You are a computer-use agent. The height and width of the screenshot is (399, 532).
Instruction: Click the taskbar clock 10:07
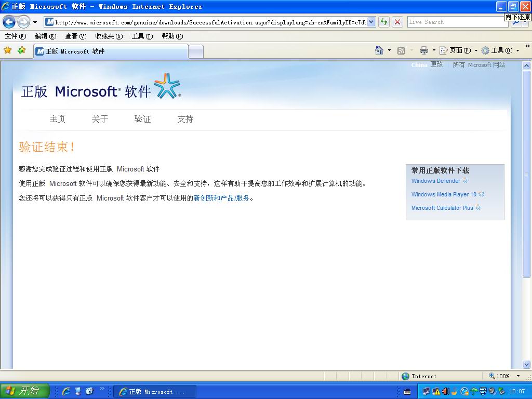tap(517, 391)
